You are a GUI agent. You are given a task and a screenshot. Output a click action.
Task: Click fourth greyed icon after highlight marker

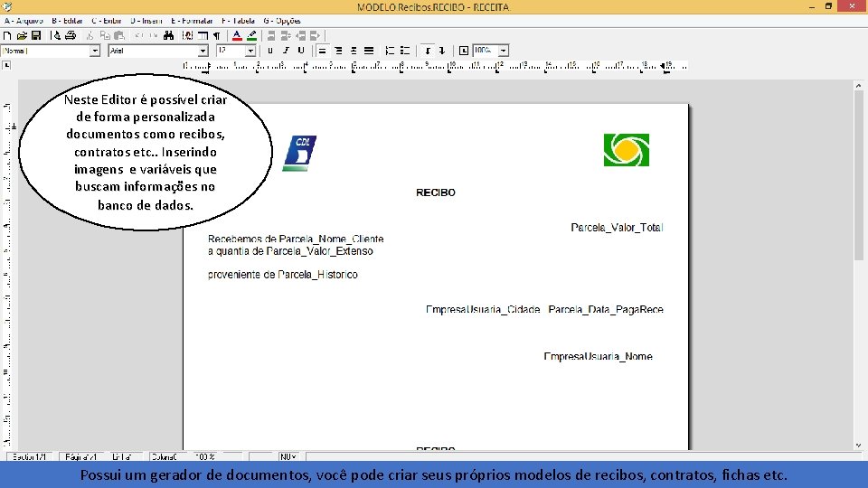[315, 35]
